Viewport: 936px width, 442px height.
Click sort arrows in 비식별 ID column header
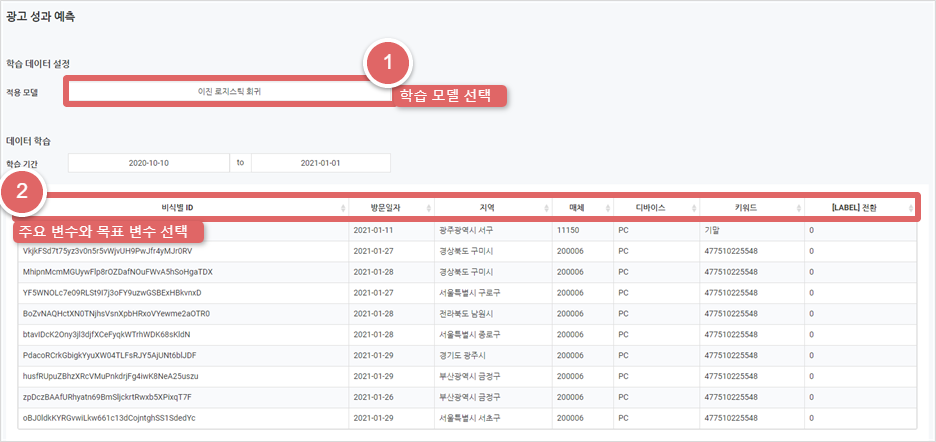[x=343, y=208]
